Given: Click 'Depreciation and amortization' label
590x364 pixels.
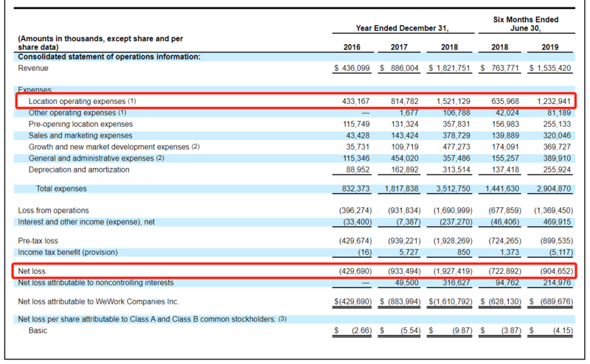Looking at the screenshot, I should tap(79, 169).
